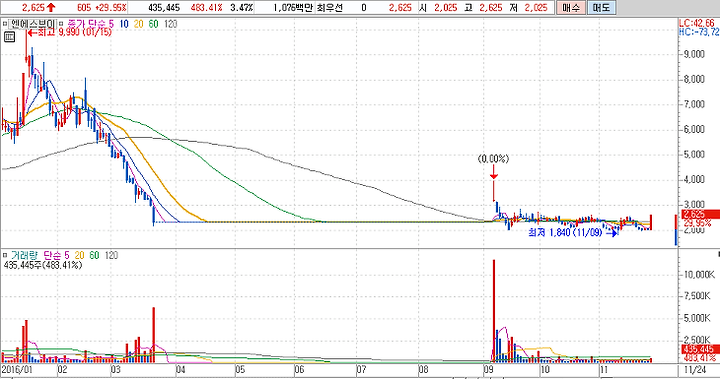
Task: Select the volume average 20 label
Action: 79,255
